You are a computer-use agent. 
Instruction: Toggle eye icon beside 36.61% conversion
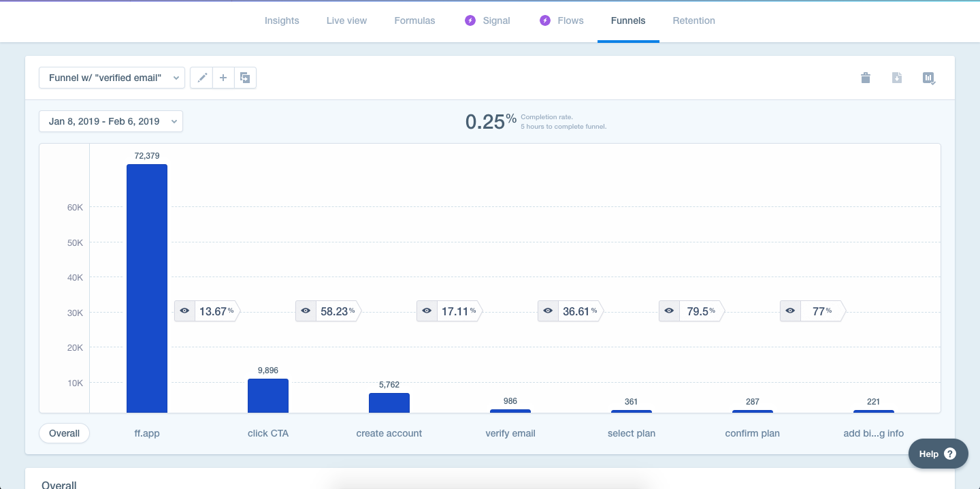pyautogui.click(x=548, y=311)
